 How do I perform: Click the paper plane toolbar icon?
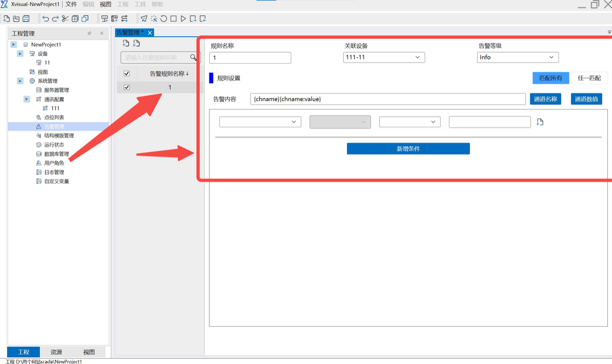(x=144, y=19)
